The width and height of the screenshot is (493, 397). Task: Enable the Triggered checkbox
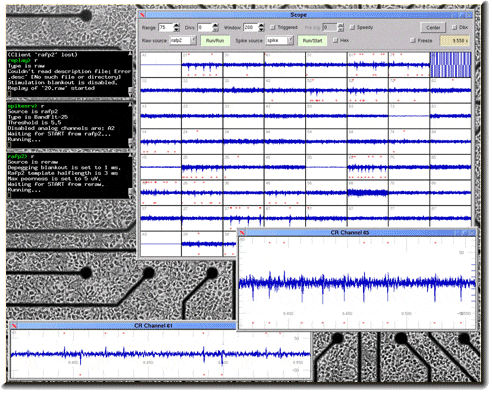tap(273, 27)
